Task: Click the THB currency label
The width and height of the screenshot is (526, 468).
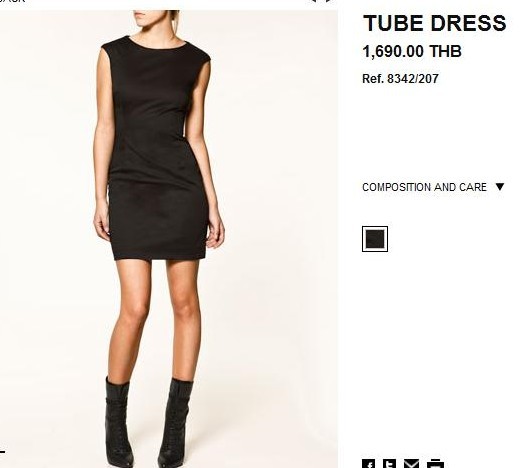Action: click(x=445, y=51)
